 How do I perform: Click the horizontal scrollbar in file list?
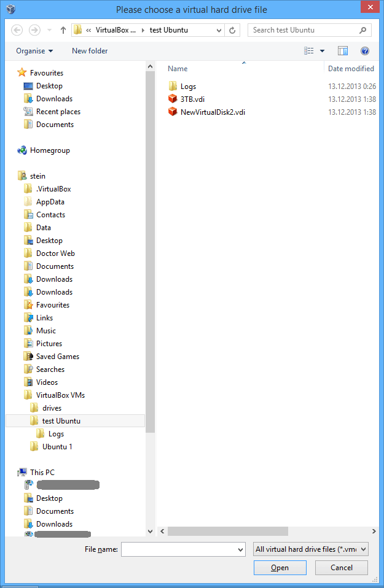pyautogui.click(x=227, y=531)
